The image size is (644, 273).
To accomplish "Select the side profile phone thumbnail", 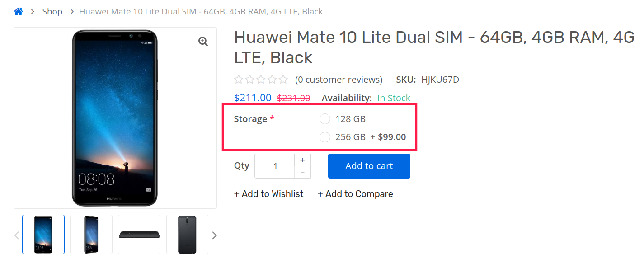I will click(139, 234).
